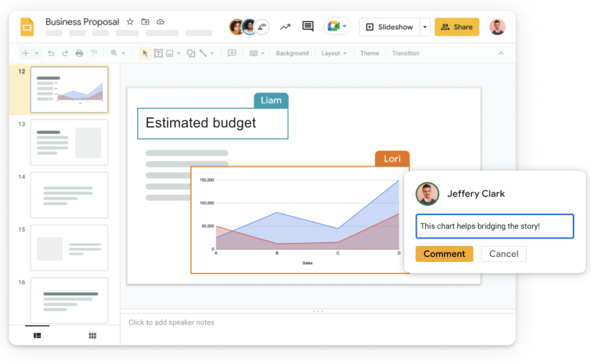
Task: Select slide 13 thumbnail
Action: [x=69, y=142]
